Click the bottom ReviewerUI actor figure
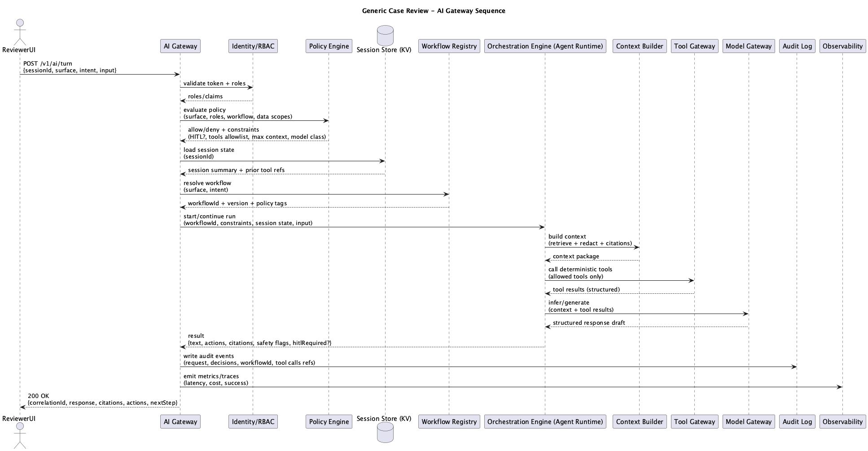The width and height of the screenshot is (868, 451). tap(19, 438)
